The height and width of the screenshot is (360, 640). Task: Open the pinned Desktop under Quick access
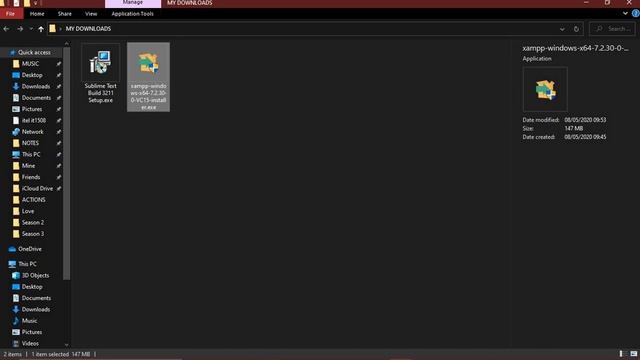[x=32, y=75]
